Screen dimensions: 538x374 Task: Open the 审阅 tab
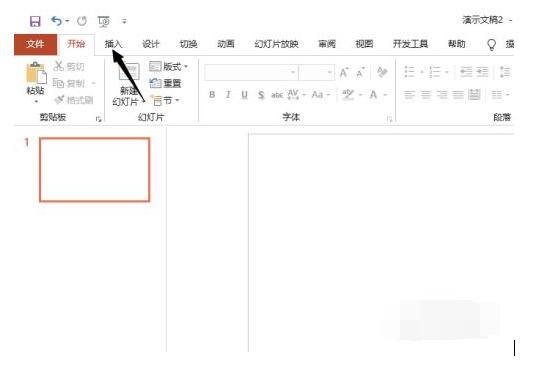click(x=327, y=44)
